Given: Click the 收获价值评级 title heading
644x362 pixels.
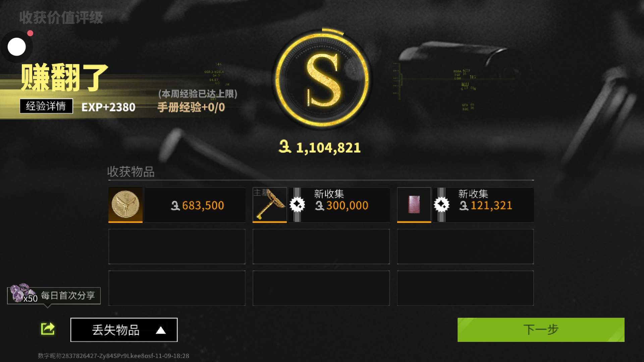Looking at the screenshot, I should tap(61, 17).
